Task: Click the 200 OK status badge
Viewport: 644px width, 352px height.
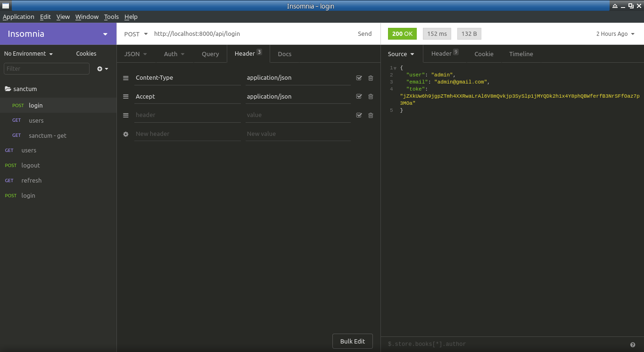Action: [x=402, y=34]
